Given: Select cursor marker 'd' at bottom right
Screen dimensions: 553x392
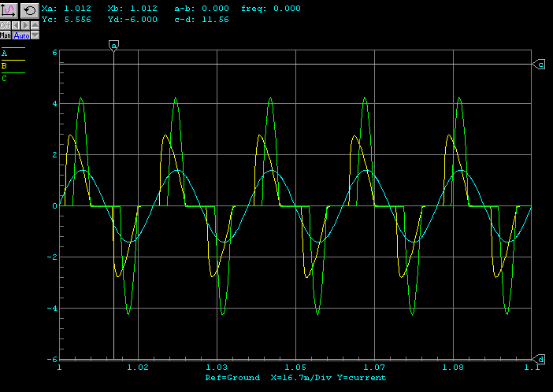Looking at the screenshot, I should tap(540, 358).
